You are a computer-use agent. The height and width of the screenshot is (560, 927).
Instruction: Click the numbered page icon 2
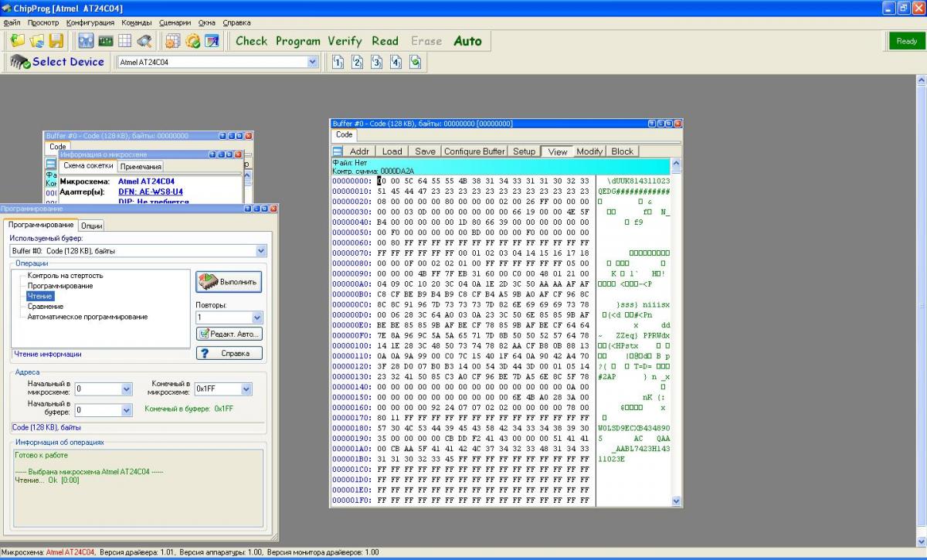pos(357,62)
